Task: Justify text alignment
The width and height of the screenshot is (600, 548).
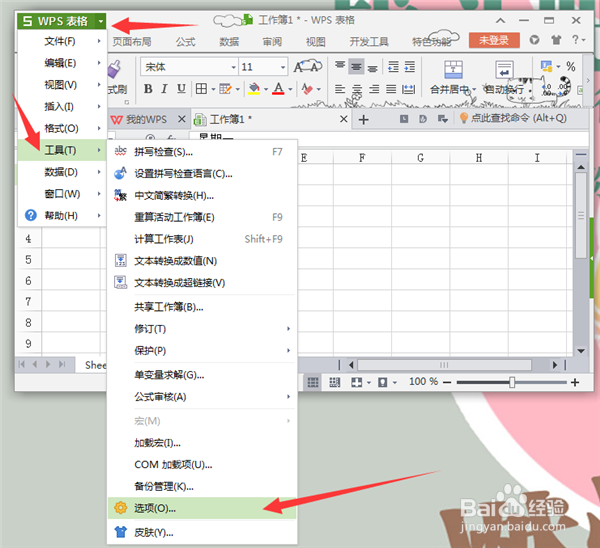Action: [x=391, y=89]
